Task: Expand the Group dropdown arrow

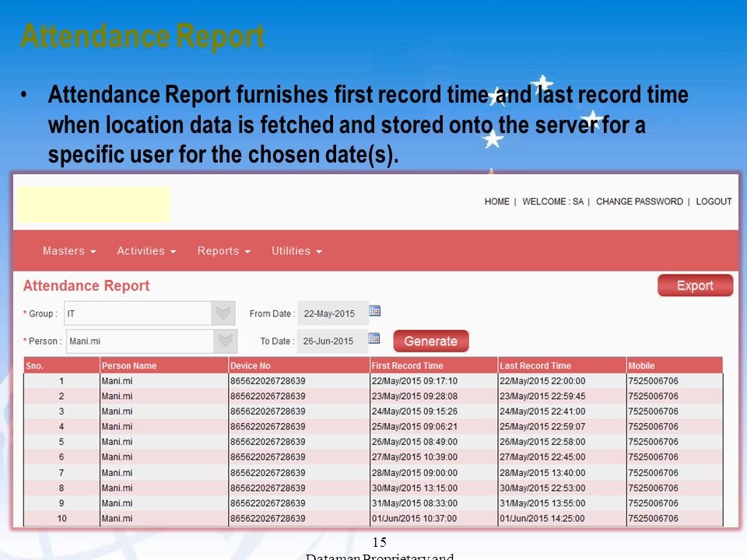Action: click(223, 313)
